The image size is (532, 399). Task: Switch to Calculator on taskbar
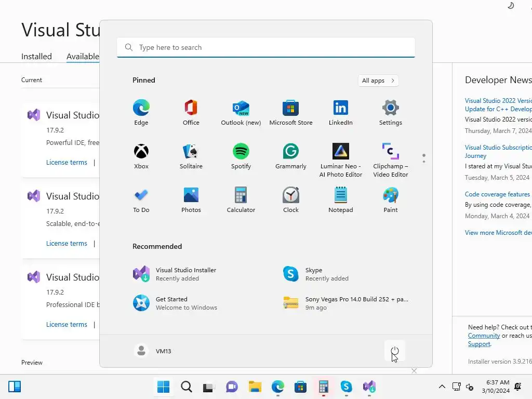323,387
